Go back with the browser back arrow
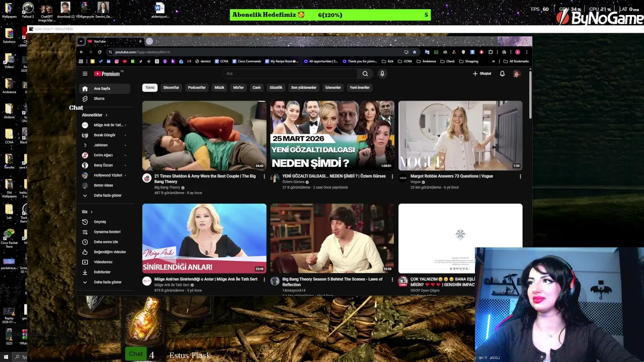644x362 pixels. coord(82,52)
